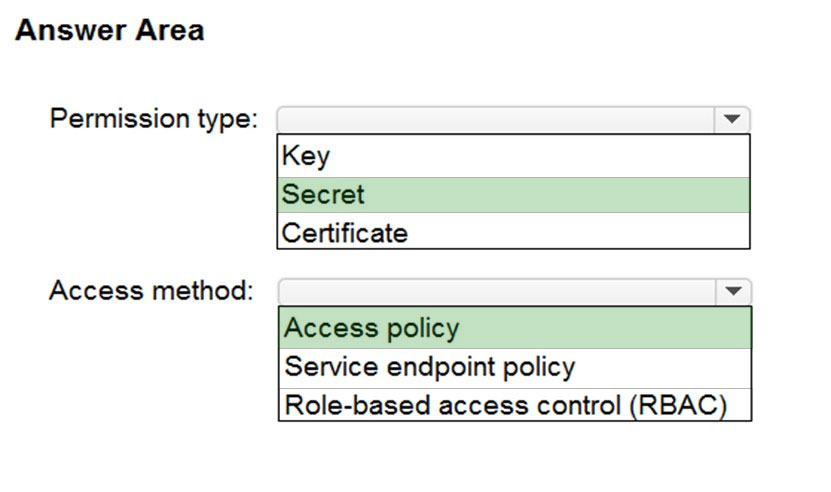Click the triangle icon beside Access method
The image size is (831, 492).
(733, 291)
